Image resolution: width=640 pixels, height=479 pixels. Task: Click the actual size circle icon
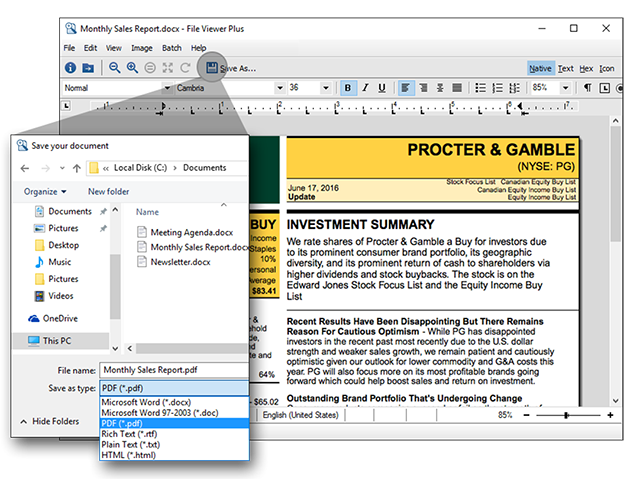(150, 68)
